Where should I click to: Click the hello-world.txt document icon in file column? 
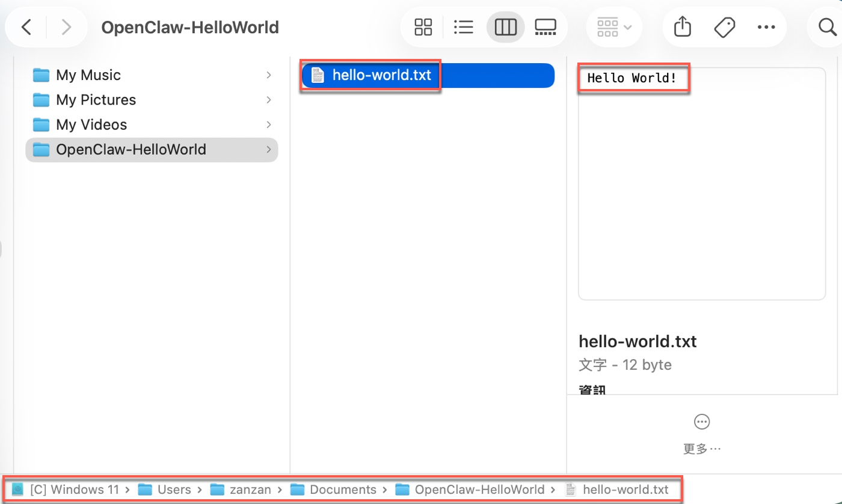318,76
